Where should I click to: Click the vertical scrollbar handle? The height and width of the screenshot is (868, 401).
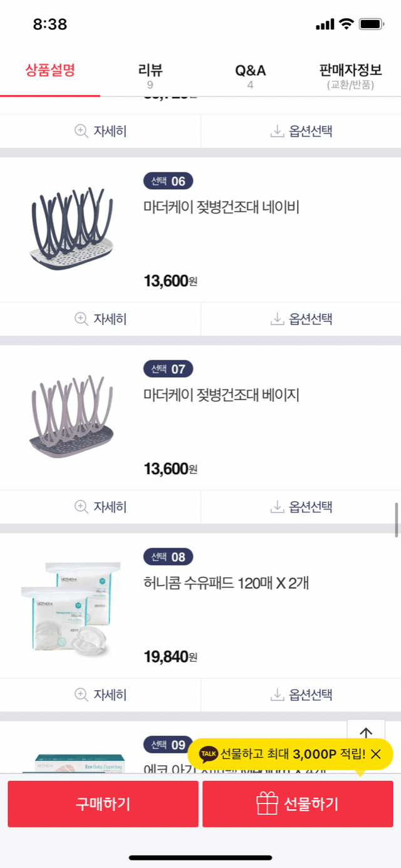[397, 520]
